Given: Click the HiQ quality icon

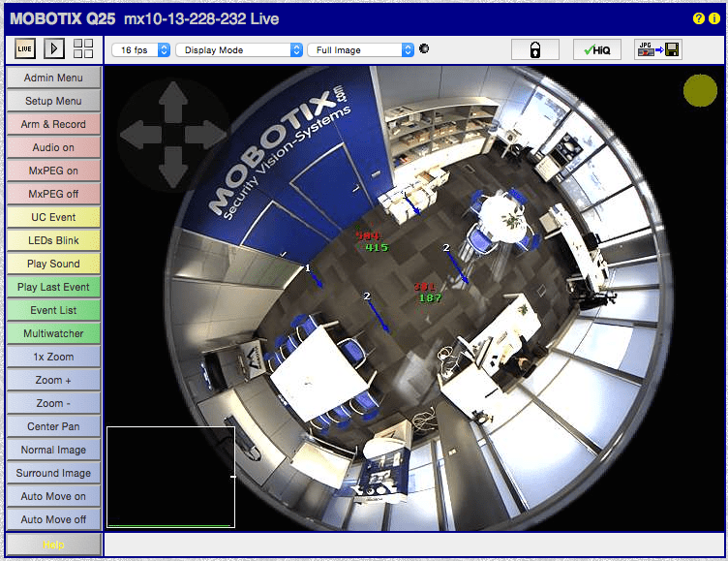Looking at the screenshot, I should point(596,49).
